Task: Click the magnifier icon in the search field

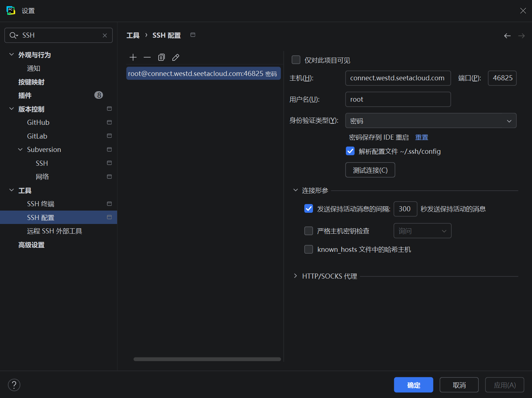Action: pos(13,35)
